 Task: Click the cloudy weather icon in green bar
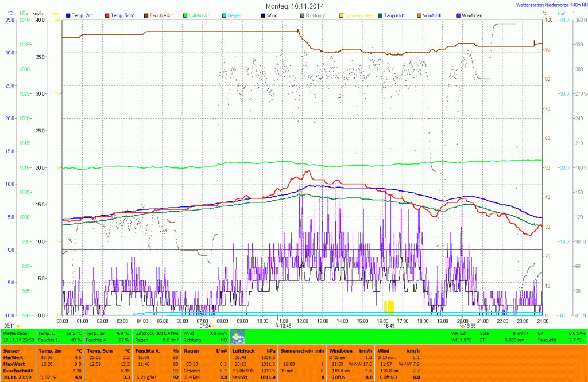[238, 336]
